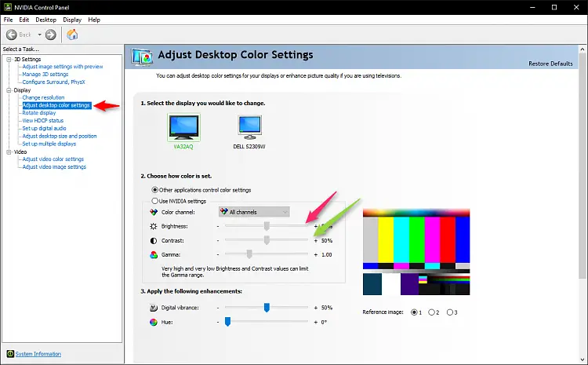Click the Forward arrow toolbar icon
Image resolution: width=588 pixels, height=365 pixels.
click(x=51, y=35)
